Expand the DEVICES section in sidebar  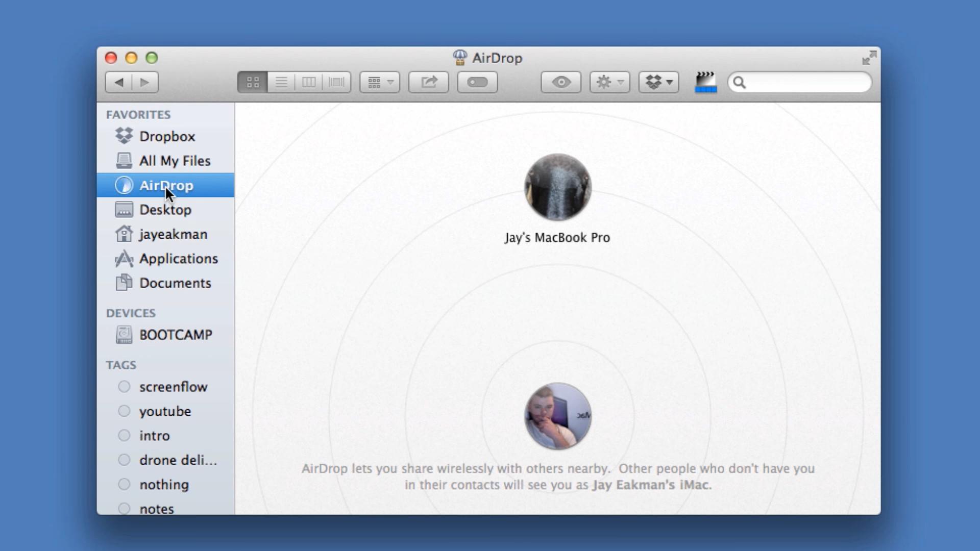pyautogui.click(x=130, y=312)
